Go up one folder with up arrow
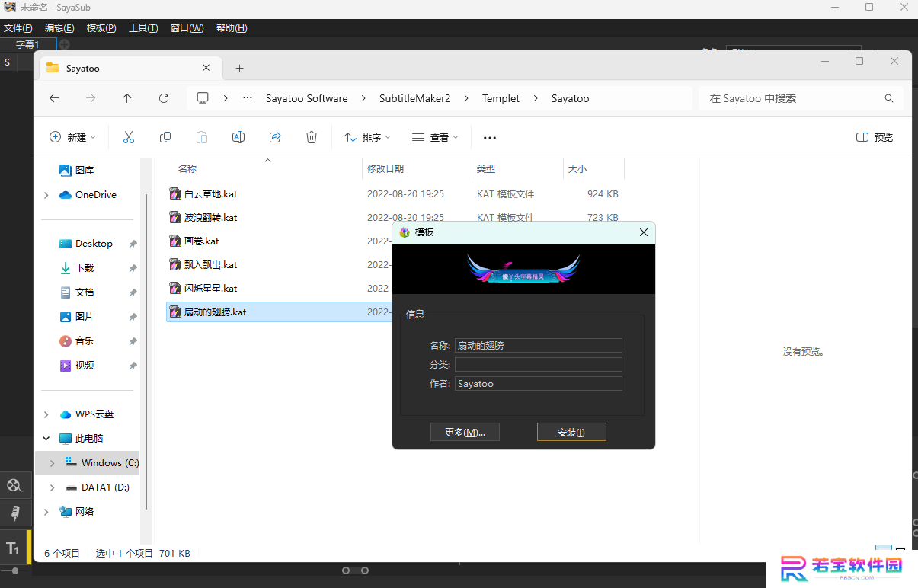Viewport: 918px width, 588px height. [x=127, y=98]
